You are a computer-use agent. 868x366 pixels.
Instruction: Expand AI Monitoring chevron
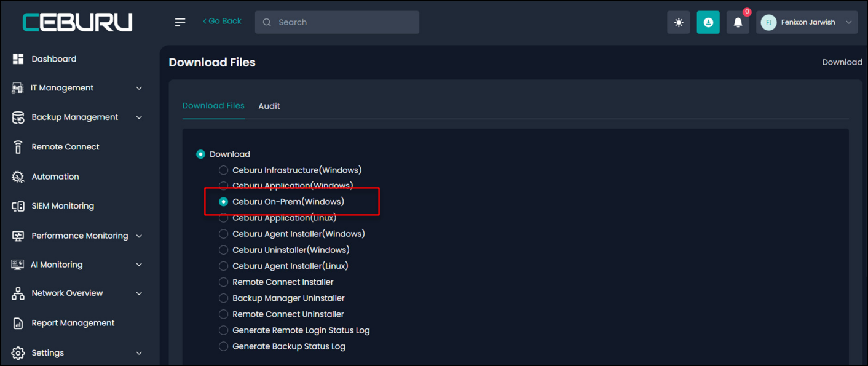pyautogui.click(x=139, y=265)
